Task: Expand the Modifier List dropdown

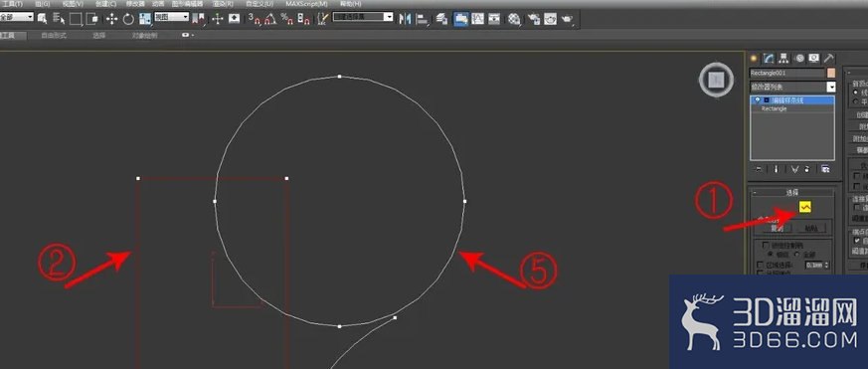Action: (x=831, y=87)
